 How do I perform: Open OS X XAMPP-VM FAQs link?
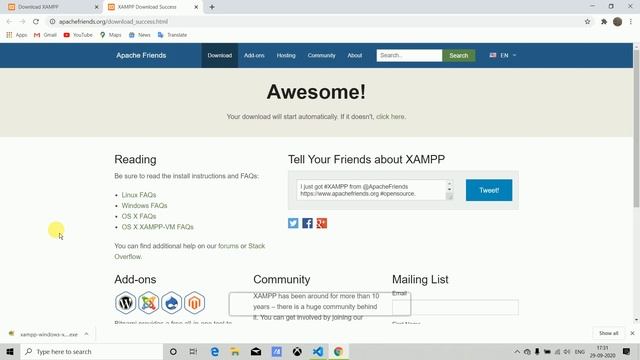click(158, 227)
